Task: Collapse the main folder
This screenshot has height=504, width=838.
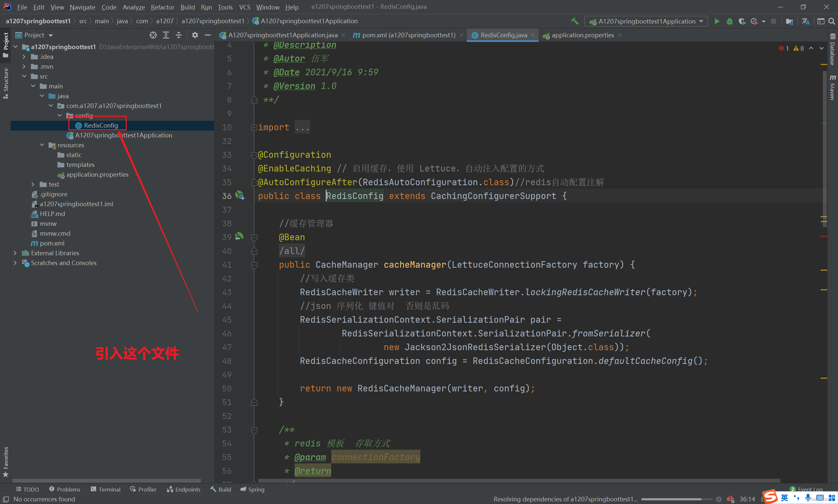Action: [x=33, y=86]
